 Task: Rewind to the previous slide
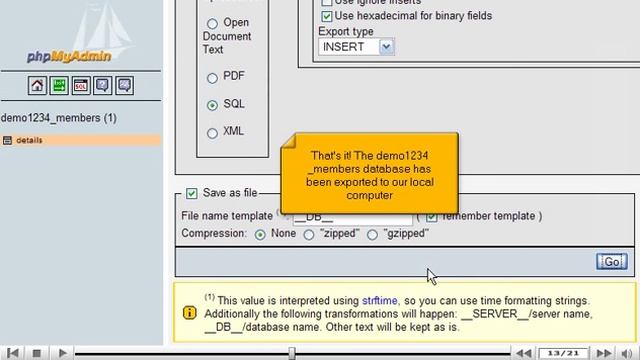[x=524, y=353]
